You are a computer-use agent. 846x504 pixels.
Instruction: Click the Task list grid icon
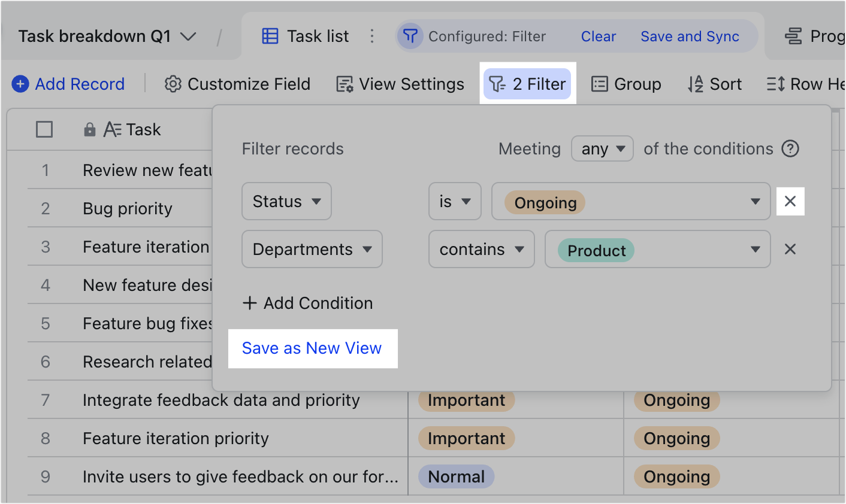(270, 36)
